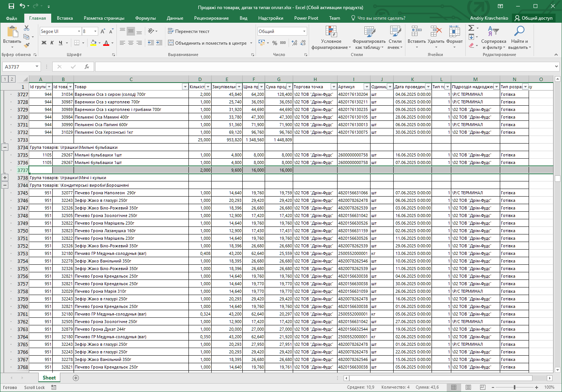Switch to the Формулы ribbon tab
This screenshot has width=562, height=392.
pyautogui.click(x=146, y=18)
